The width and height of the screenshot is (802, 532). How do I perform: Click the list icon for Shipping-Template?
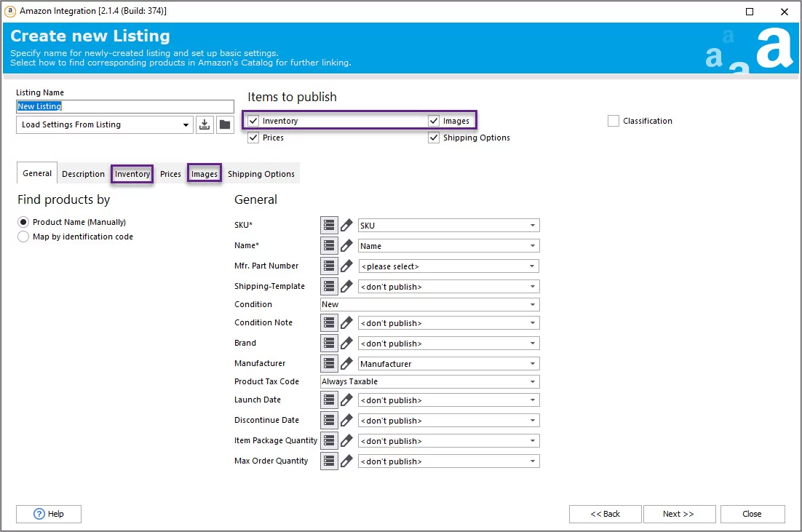[x=329, y=286]
